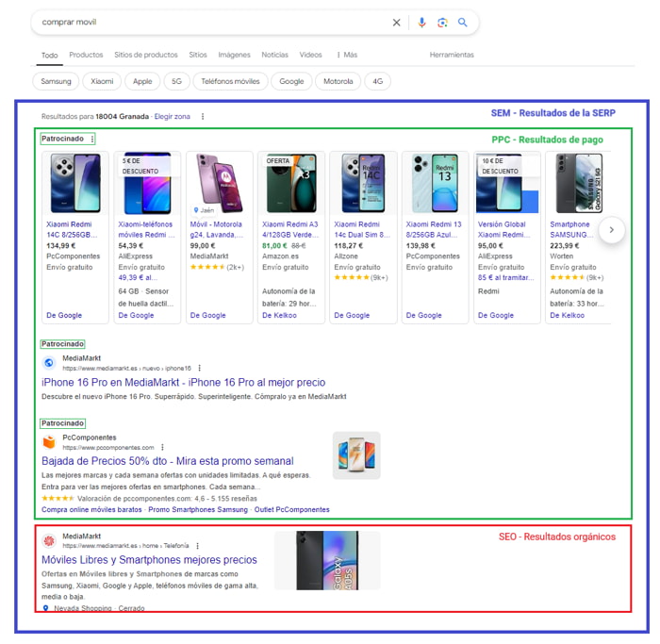Screen dimensions: 660x644
Task: Click the 223,99 € price text
Action: coord(565,246)
